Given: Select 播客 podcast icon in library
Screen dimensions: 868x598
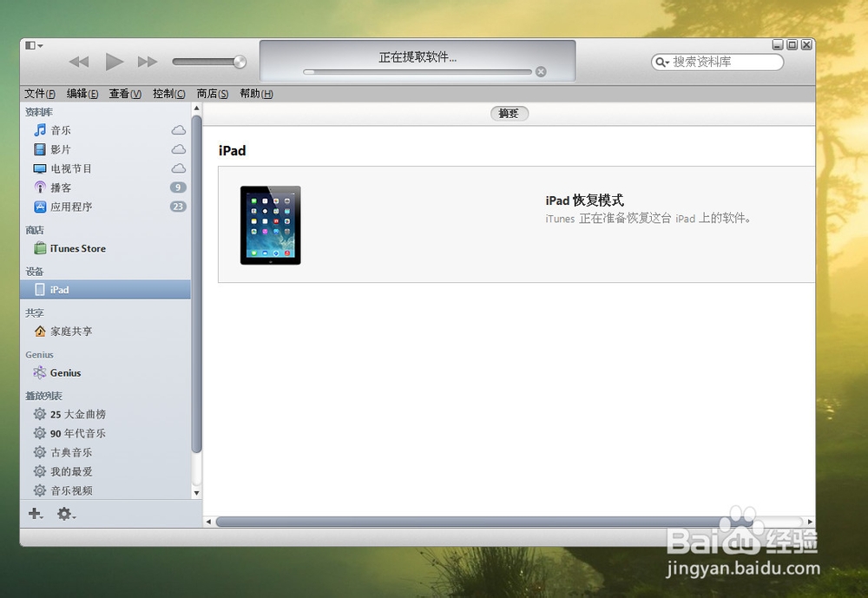Looking at the screenshot, I should [40, 187].
